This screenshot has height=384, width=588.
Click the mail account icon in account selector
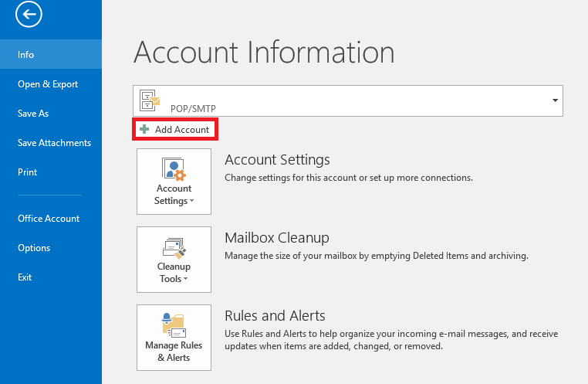pyautogui.click(x=149, y=100)
